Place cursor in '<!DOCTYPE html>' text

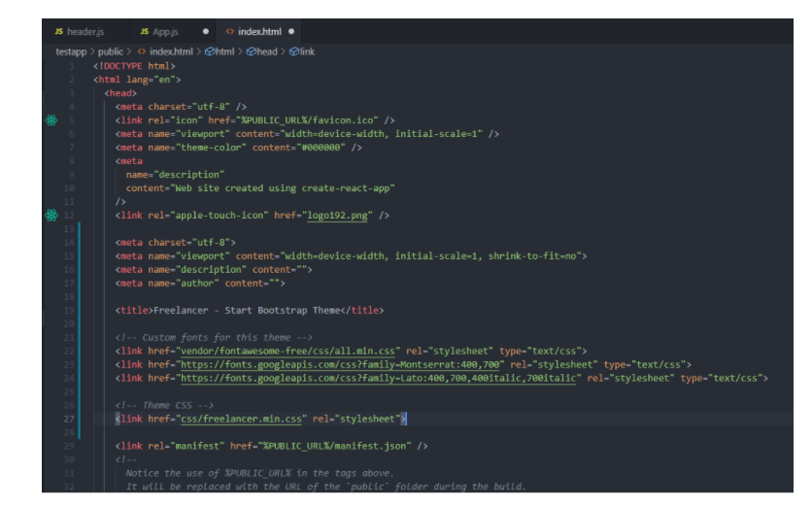point(134,66)
